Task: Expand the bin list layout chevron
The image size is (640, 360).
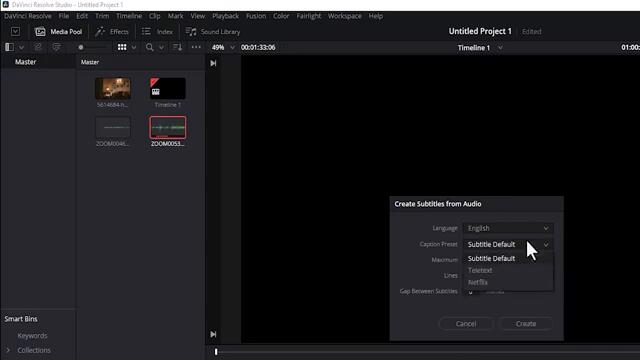Action: 21,48
